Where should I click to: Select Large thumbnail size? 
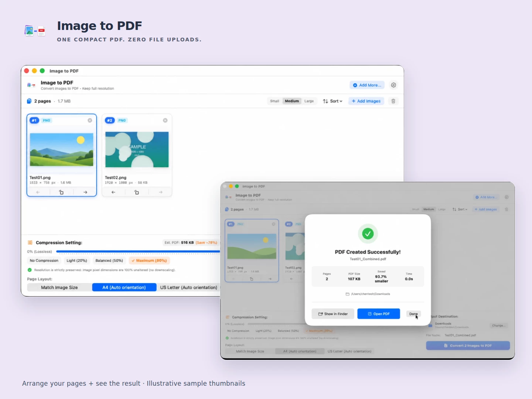309,101
